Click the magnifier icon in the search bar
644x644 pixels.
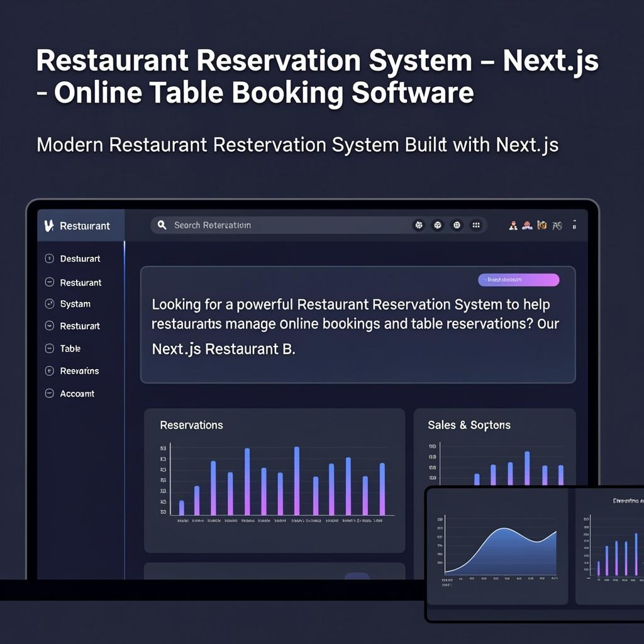(162, 225)
